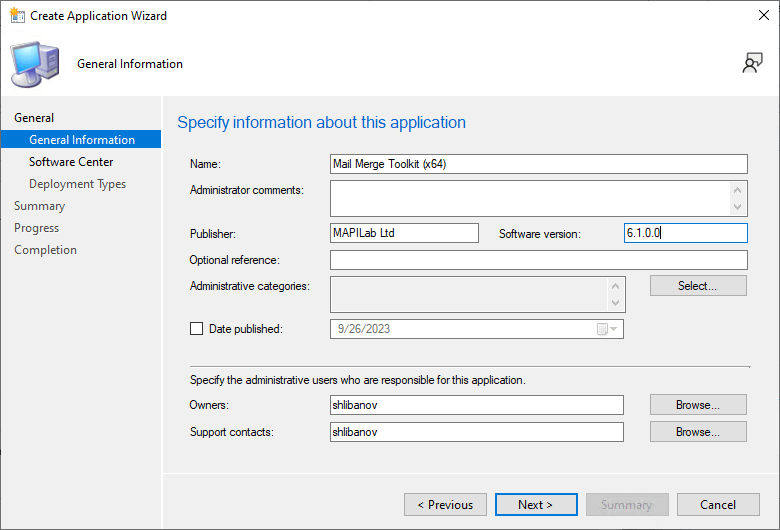Click the feedback person icon at top right
The height and width of the screenshot is (530, 780).
(752, 63)
